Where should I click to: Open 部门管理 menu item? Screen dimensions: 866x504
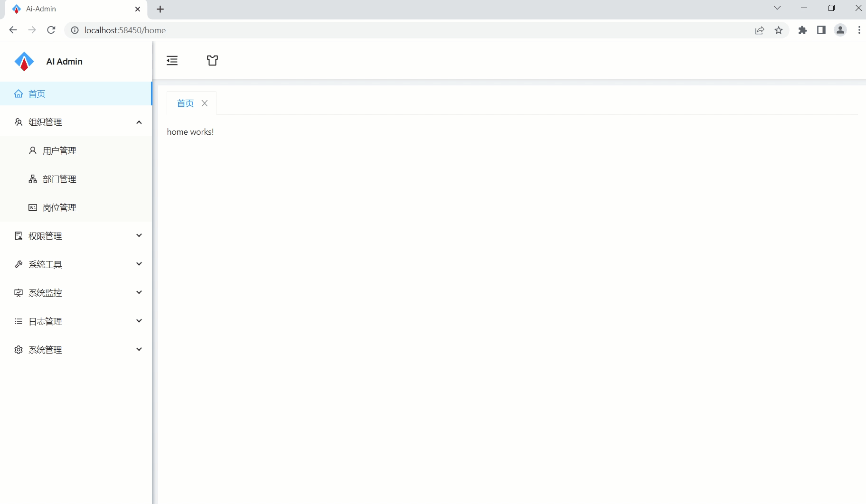click(x=76, y=179)
